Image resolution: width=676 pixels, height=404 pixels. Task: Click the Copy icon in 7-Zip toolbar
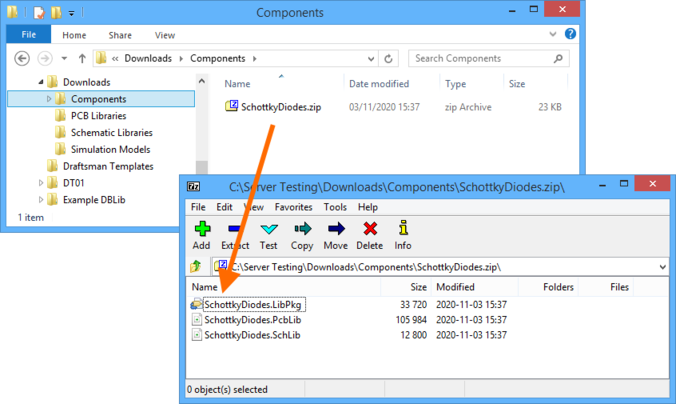pos(302,229)
